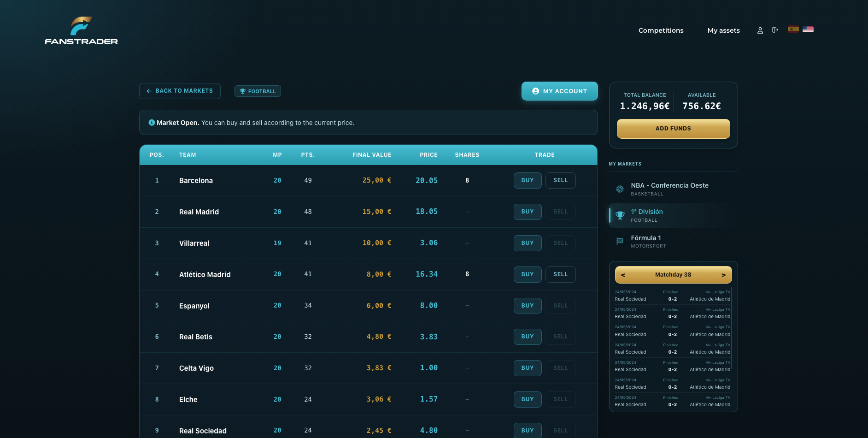Click the FINAL VALUE column header

click(x=372, y=155)
